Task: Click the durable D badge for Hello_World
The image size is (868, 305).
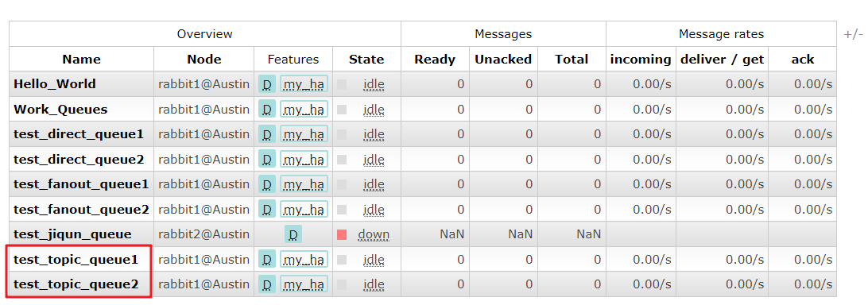Action: click(267, 85)
